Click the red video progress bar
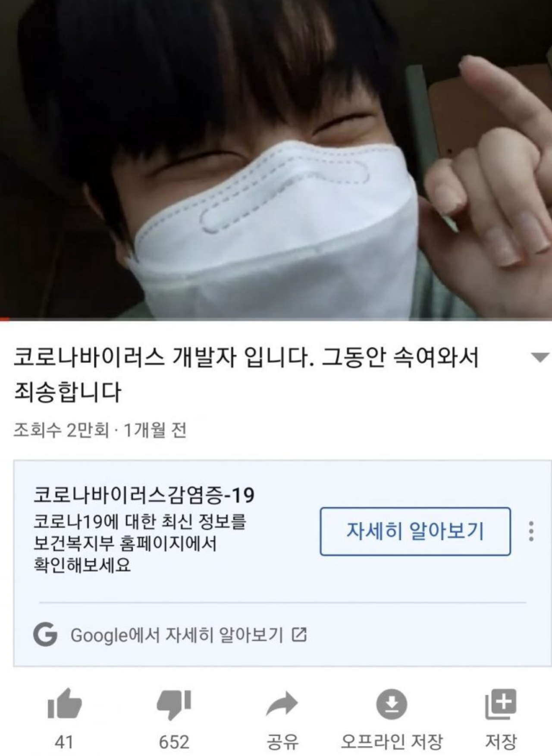The width and height of the screenshot is (552, 756). click(x=5, y=320)
